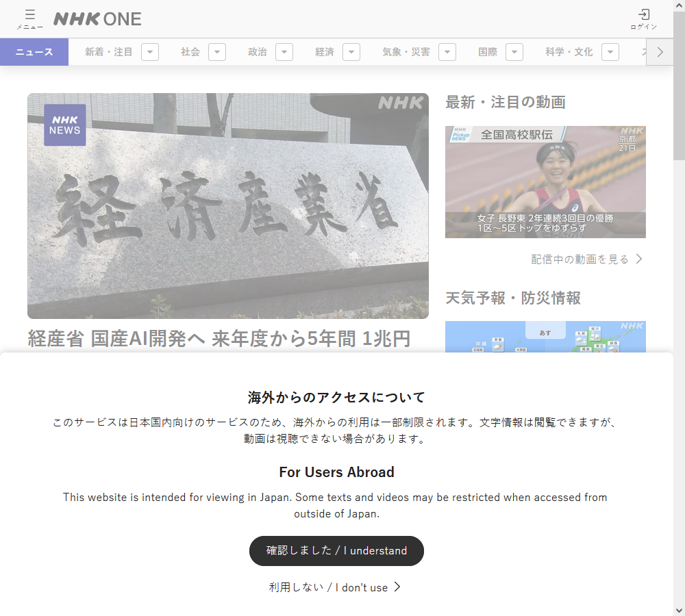Expand the 気象・災害 dropdown arrow
Image resolution: width=685 pixels, height=616 pixels.
447,52
